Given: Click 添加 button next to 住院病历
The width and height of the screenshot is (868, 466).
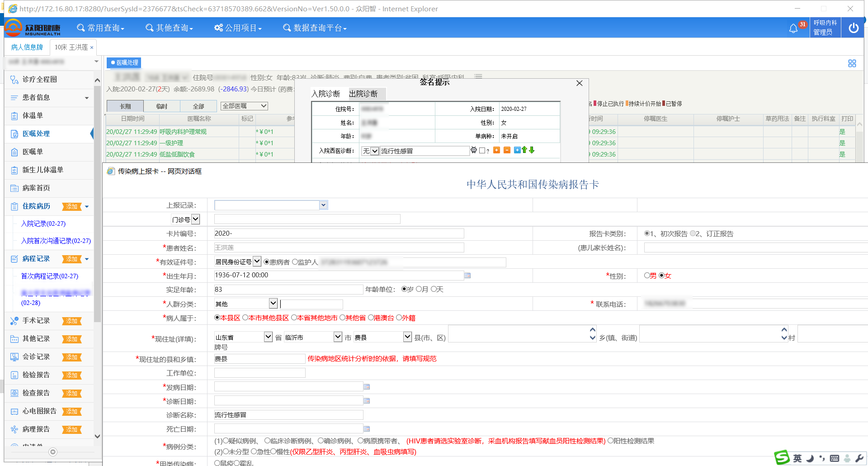Looking at the screenshot, I should pyautogui.click(x=71, y=206).
